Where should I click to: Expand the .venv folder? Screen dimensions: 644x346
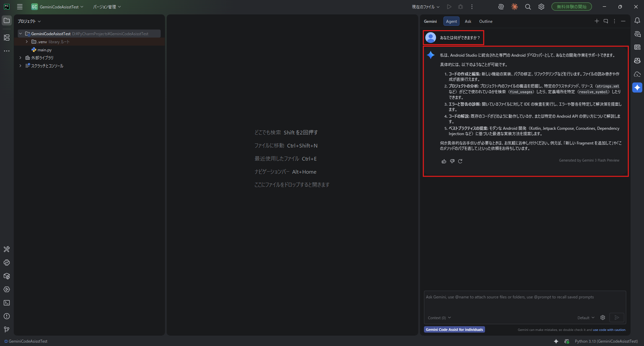click(27, 42)
